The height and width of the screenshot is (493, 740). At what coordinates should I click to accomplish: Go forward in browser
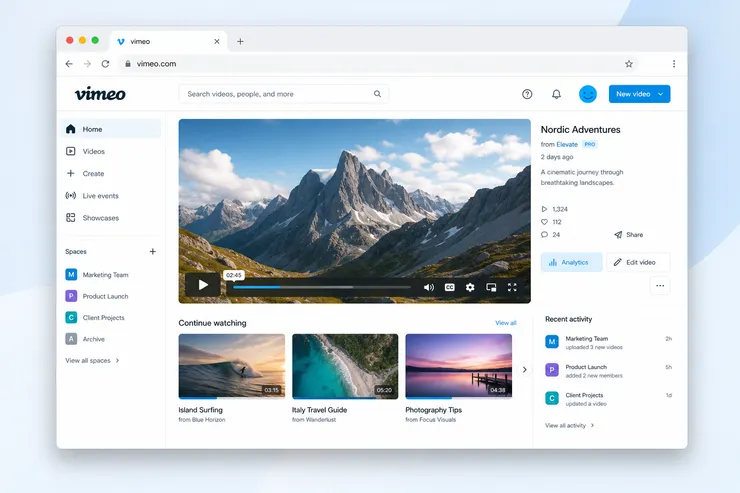click(87, 64)
